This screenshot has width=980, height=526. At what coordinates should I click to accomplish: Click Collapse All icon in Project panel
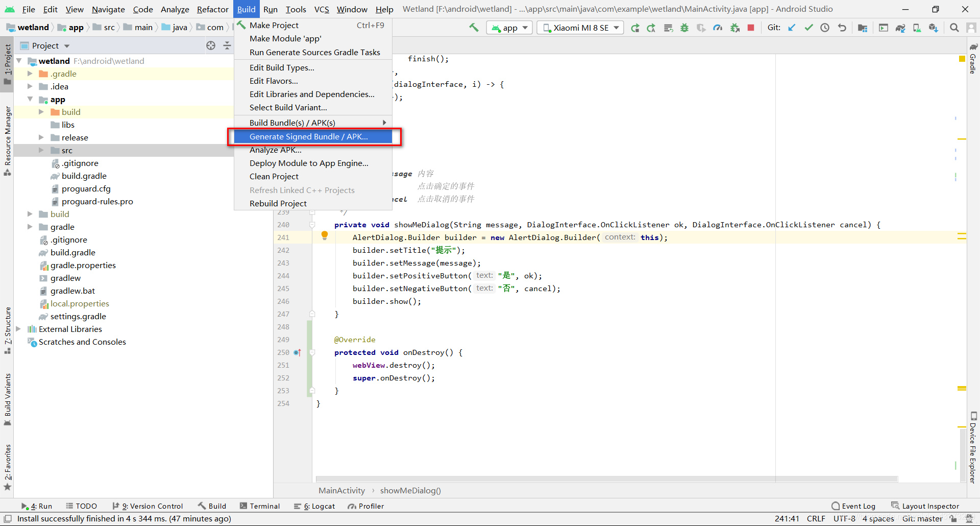pos(227,45)
